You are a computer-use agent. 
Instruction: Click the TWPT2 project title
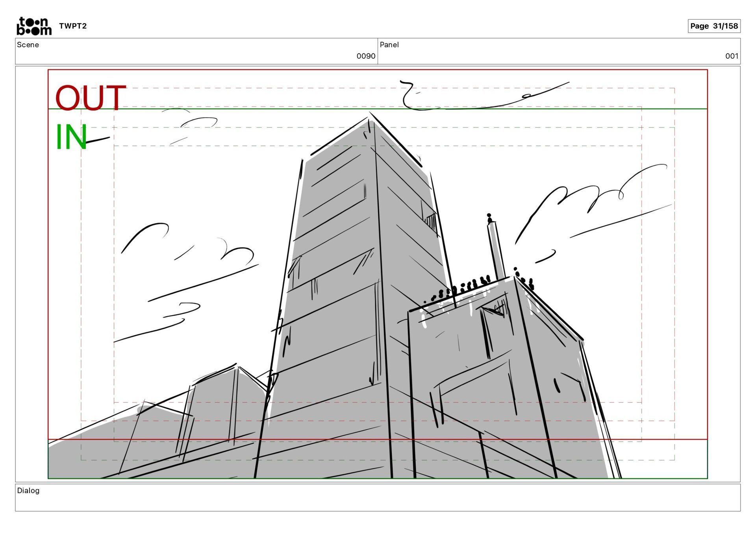pyautogui.click(x=73, y=26)
